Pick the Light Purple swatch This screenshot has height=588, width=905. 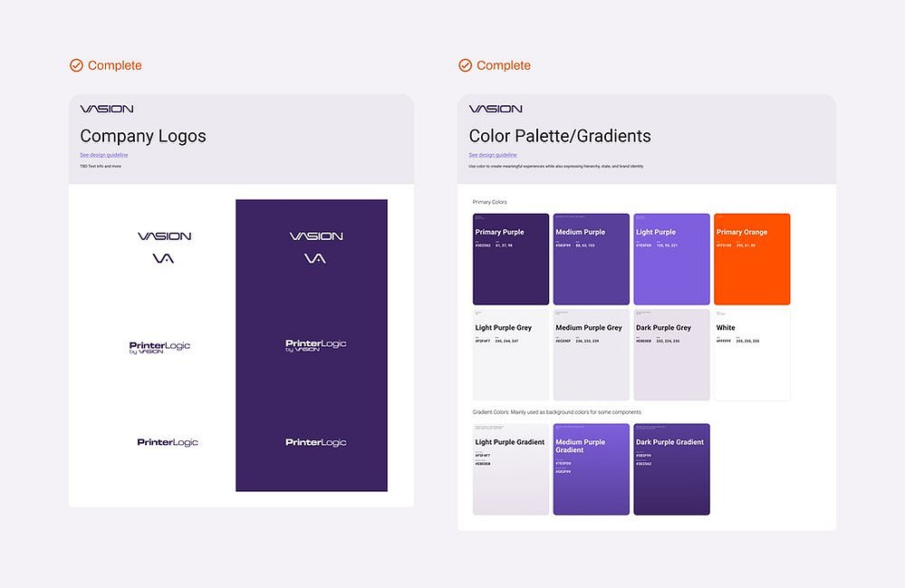[672, 259]
